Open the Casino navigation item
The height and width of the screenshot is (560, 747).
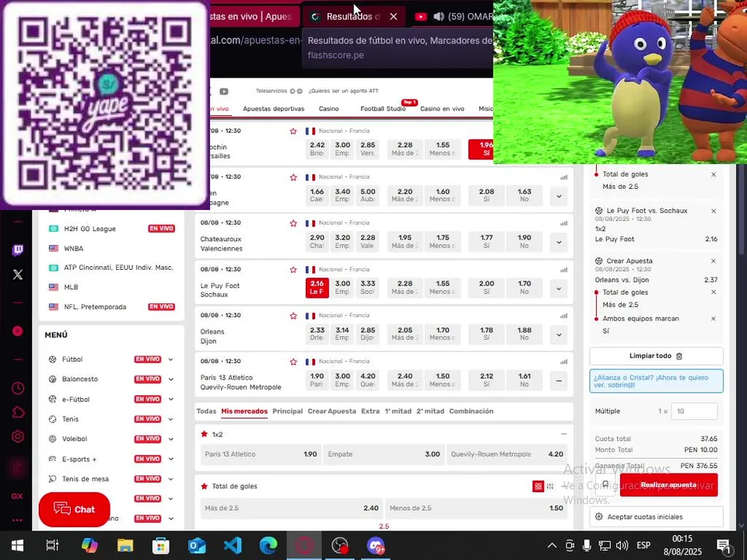328,109
